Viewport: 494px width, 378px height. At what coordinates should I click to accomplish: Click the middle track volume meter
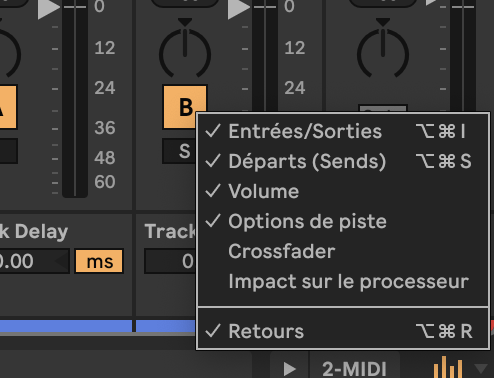pos(265,57)
